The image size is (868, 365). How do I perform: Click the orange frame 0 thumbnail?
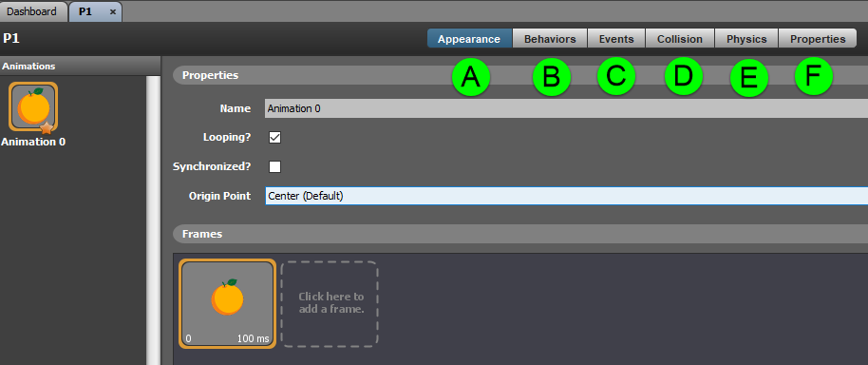[x=227, y=303]
